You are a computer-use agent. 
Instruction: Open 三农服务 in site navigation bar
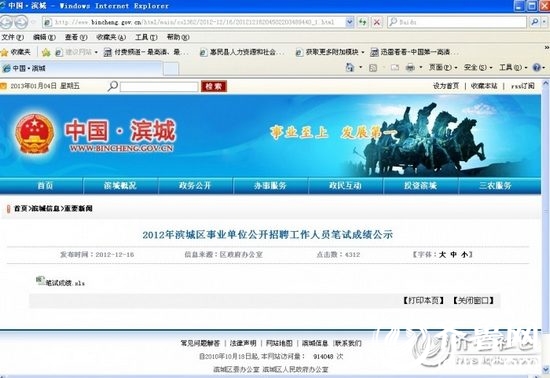pyautogui.click(x=496, y=186)
